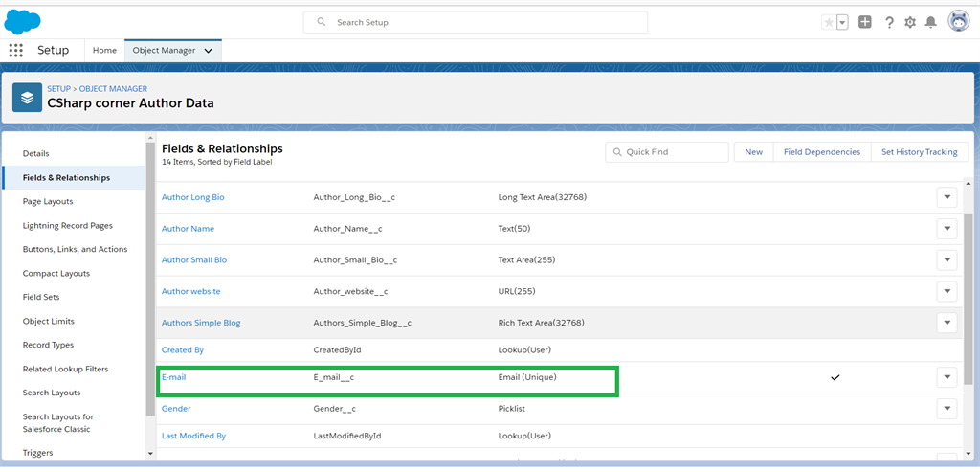
Task: Open the Author Small Bio field
Action: point(194,260)
